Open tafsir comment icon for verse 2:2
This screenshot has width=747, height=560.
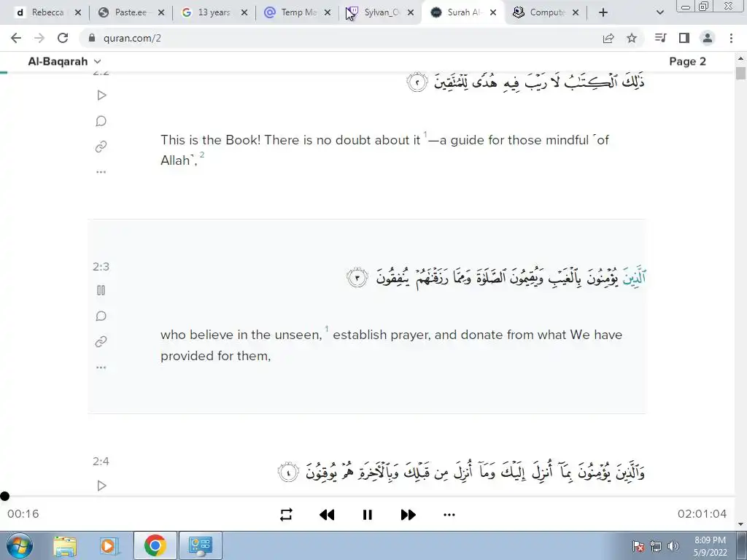[x=101, y=121]
